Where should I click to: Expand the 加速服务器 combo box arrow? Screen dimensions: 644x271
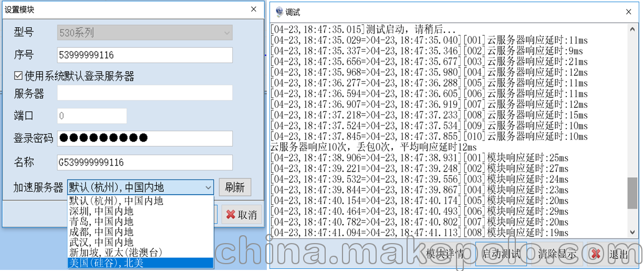(207, 187)
